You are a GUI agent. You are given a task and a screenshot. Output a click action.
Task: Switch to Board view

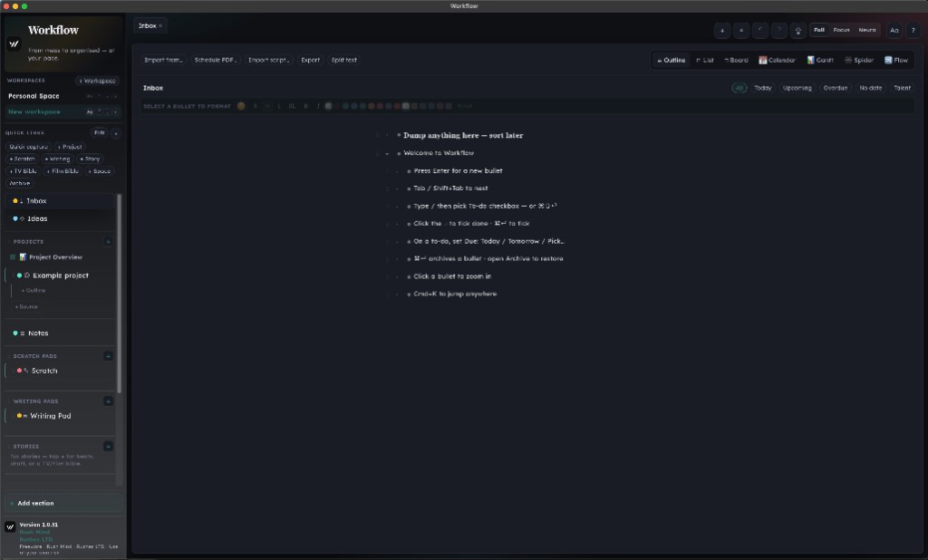click(x=736, y=61)
